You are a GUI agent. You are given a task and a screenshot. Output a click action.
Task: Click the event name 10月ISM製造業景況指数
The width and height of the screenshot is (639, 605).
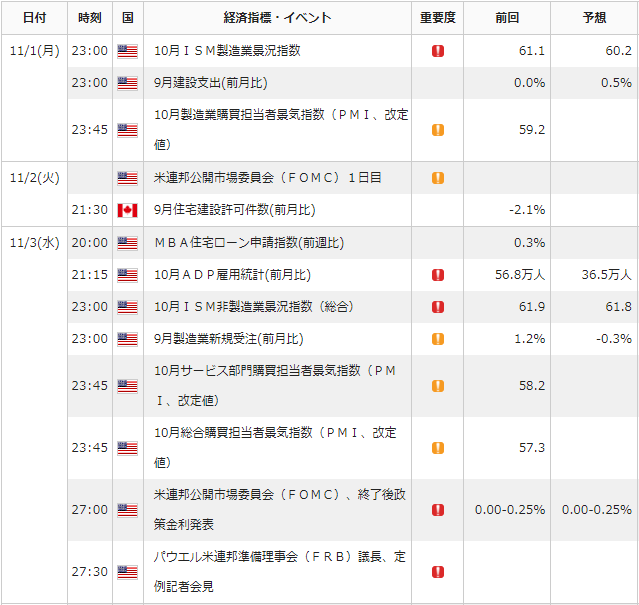[227, 51]
